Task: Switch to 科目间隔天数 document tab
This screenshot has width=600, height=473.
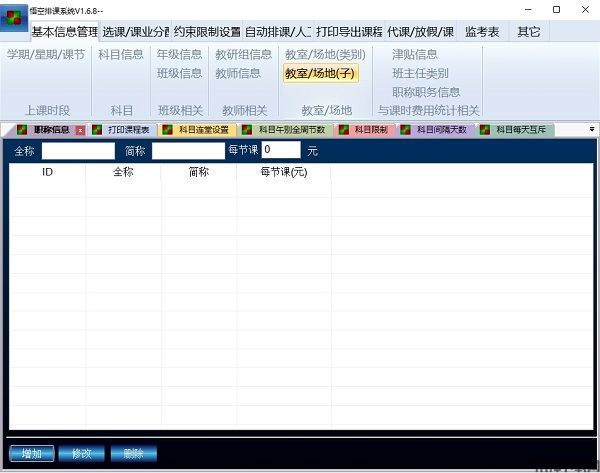Action: click(x=436, y=130)
